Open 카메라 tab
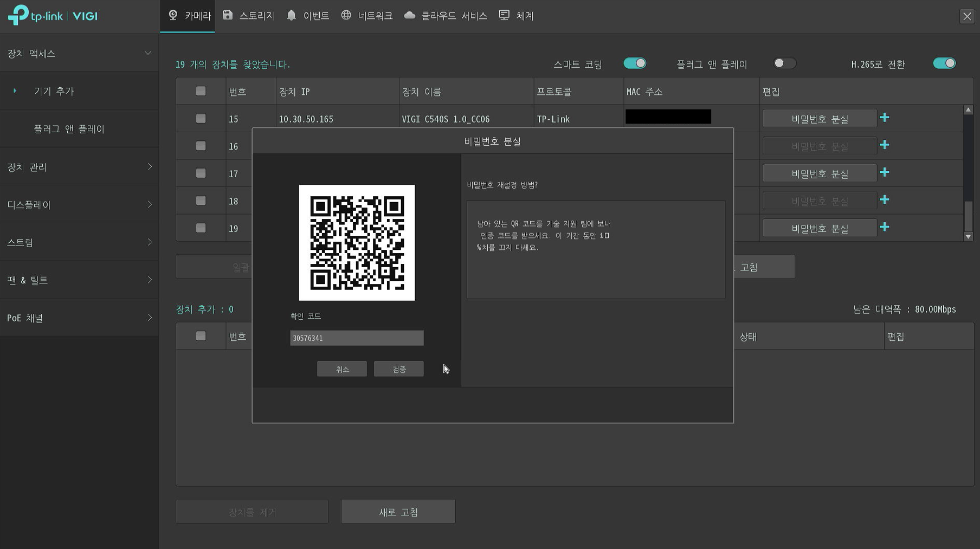Viewport: 980px width, 549px height. [x=188, y=16]
